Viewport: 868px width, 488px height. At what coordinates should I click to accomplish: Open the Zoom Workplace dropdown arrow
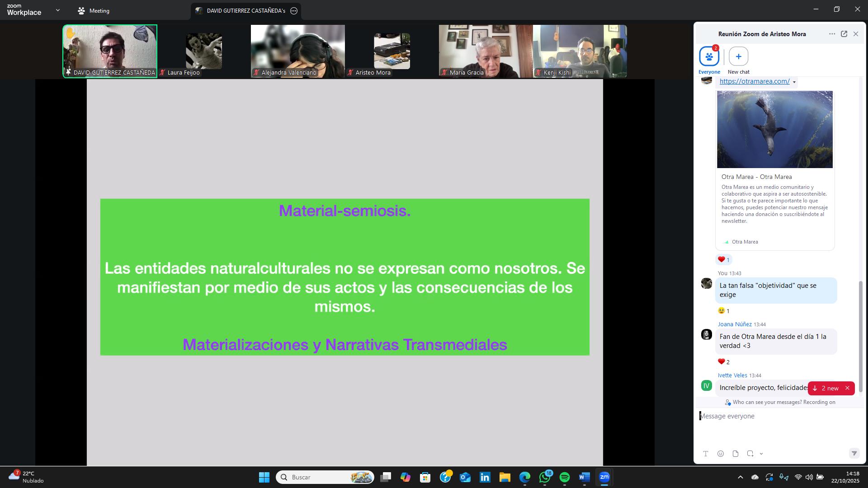[x=57, y=10]
